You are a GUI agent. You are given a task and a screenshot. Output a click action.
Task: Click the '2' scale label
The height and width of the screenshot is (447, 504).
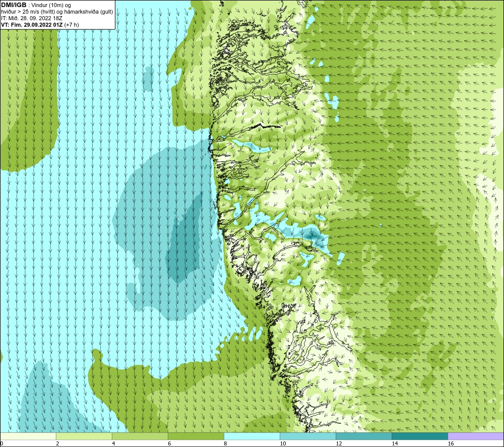57,443
